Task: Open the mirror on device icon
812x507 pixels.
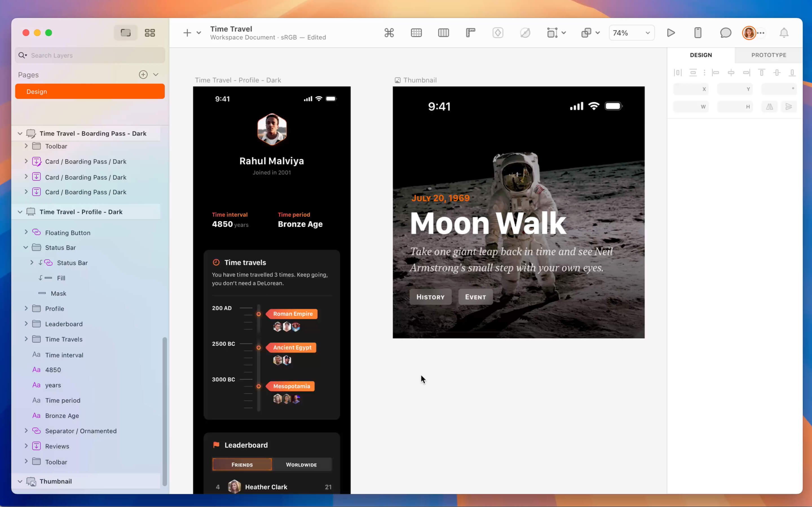Action: 698,33
